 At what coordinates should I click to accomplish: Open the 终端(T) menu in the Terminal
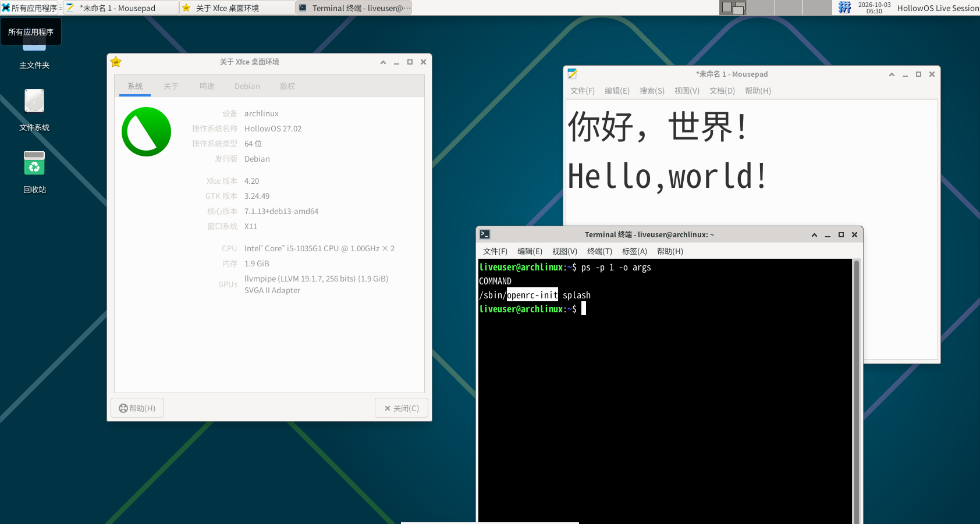pyautogui.click(x=599, y=251)
